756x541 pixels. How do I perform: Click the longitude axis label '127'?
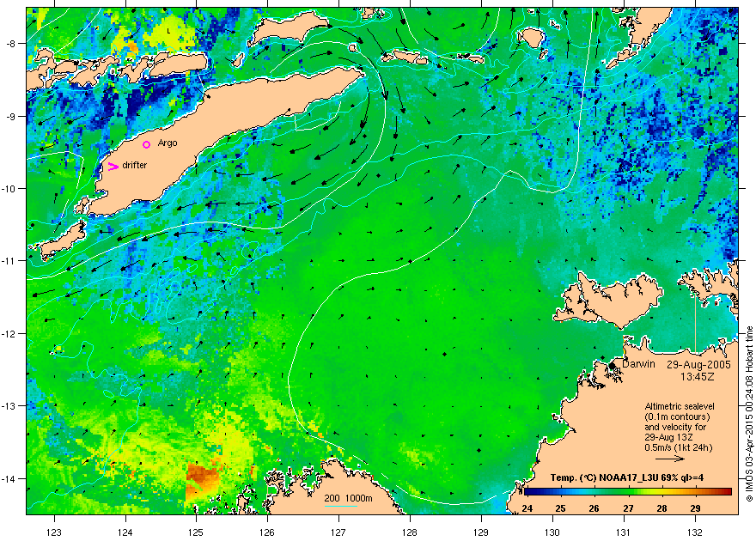(338, 532)
